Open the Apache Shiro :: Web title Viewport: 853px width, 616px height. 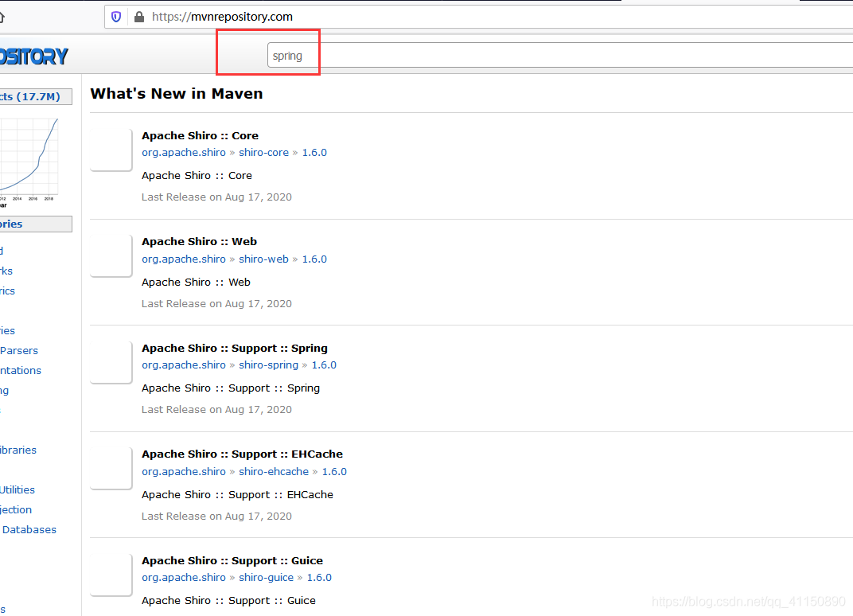[x=199, y=242]
